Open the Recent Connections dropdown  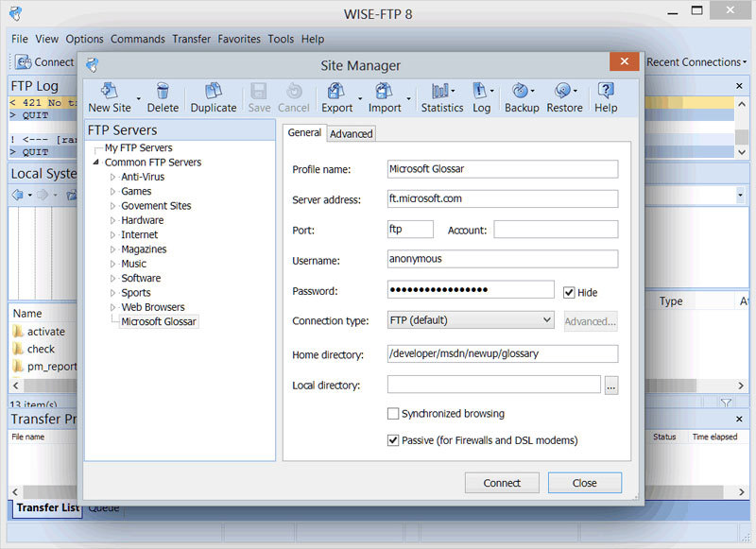tap(696, 62)
